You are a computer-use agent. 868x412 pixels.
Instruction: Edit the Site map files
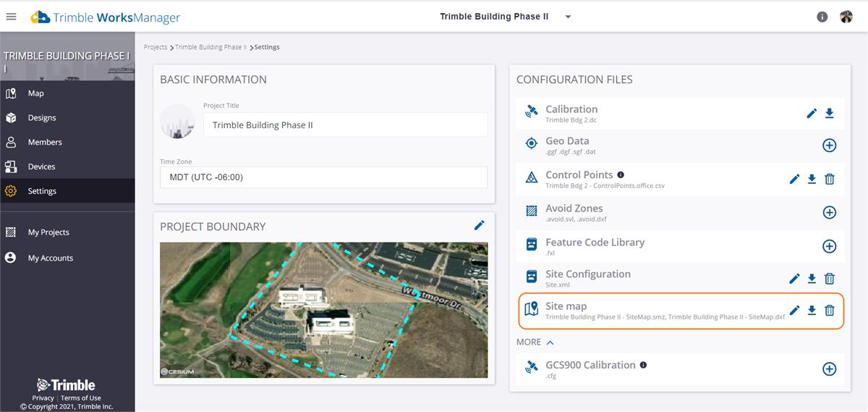[x=794, y=310]
